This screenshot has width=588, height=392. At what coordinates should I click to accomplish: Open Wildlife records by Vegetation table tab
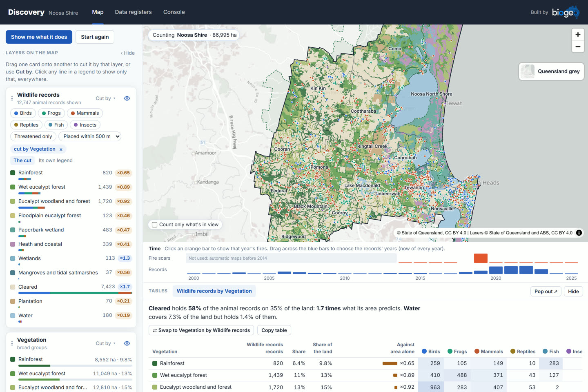coord(214,291)
